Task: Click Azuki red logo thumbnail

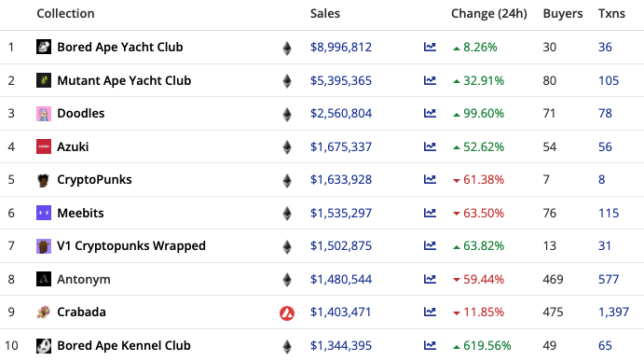Action: pyautogui.click(x=44, y=146)
